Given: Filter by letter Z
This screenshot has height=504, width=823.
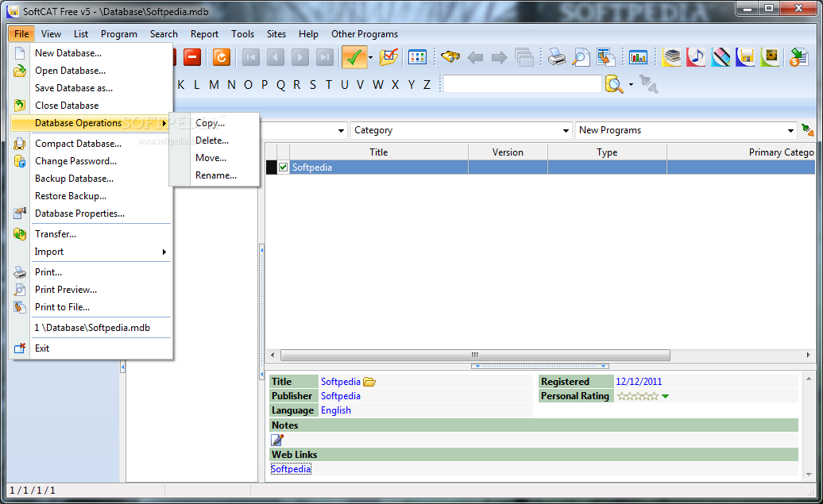Looking at the screenshot, I should [x=427, y=84].
